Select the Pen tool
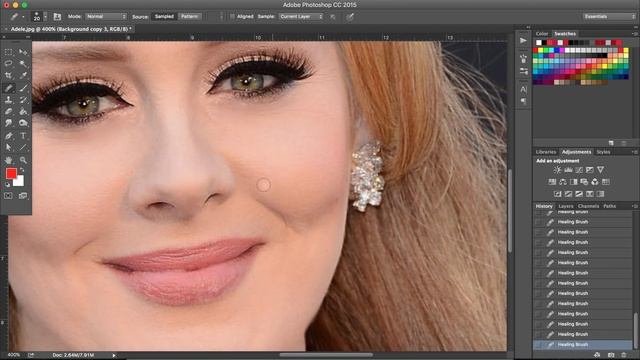Viewport: 640px width, 360px height. [x=9, y=136]
